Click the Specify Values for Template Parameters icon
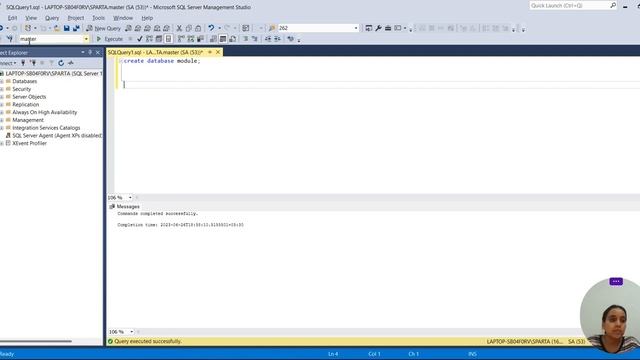Screen dimensions: 640x360 290,39
